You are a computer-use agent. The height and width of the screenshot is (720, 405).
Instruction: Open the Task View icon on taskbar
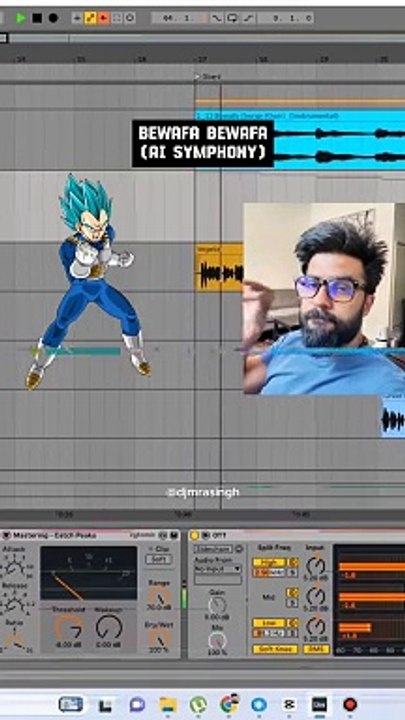104,705
